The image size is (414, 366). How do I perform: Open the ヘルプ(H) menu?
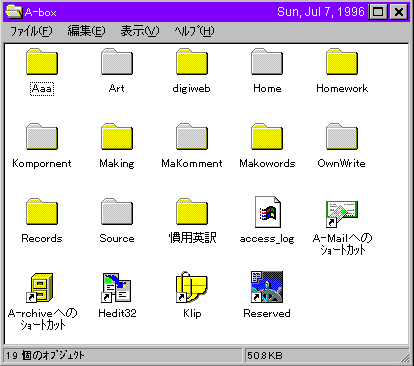pos(194,31)
